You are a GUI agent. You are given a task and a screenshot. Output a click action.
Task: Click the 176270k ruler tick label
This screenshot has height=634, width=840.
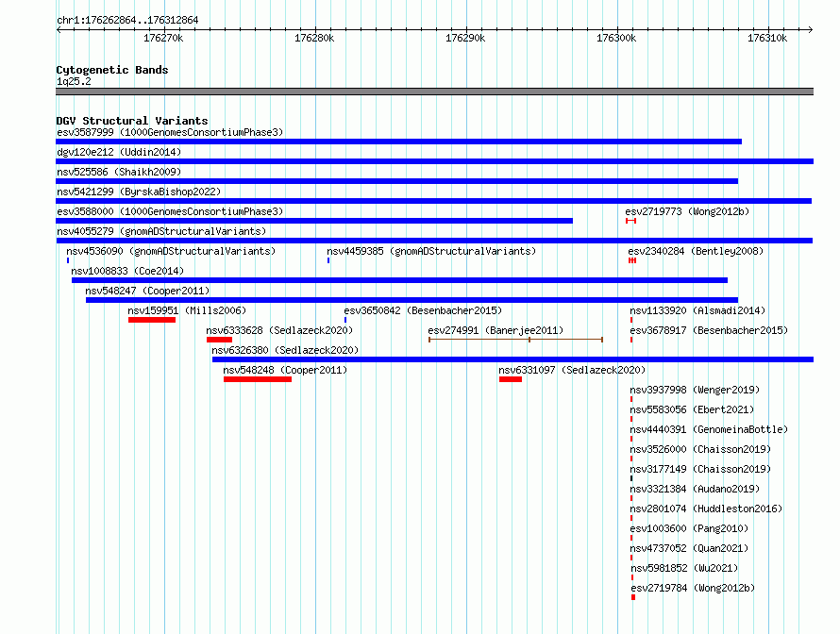[x=163, y=38]
